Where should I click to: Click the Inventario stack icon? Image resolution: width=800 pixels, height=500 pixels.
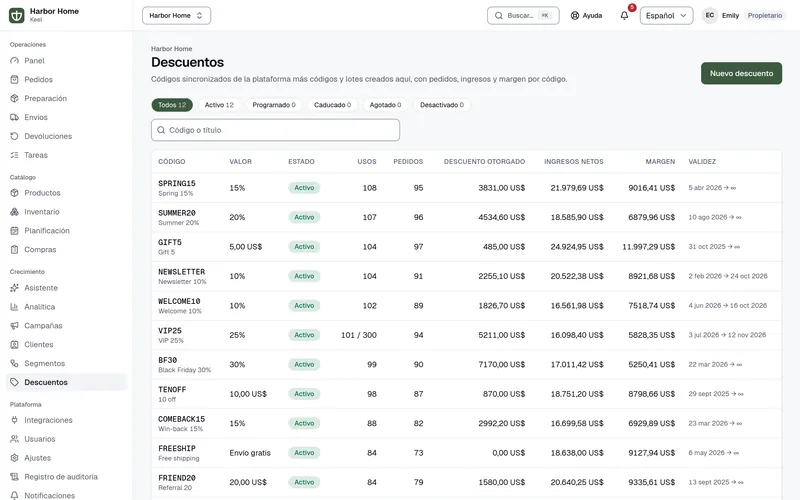(x=14, y=212)
